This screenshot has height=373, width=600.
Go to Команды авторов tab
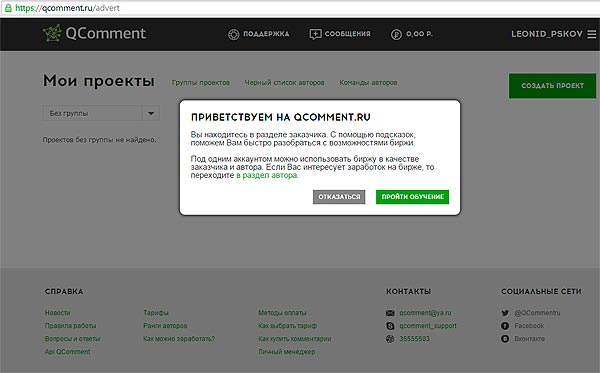[368, 83]
